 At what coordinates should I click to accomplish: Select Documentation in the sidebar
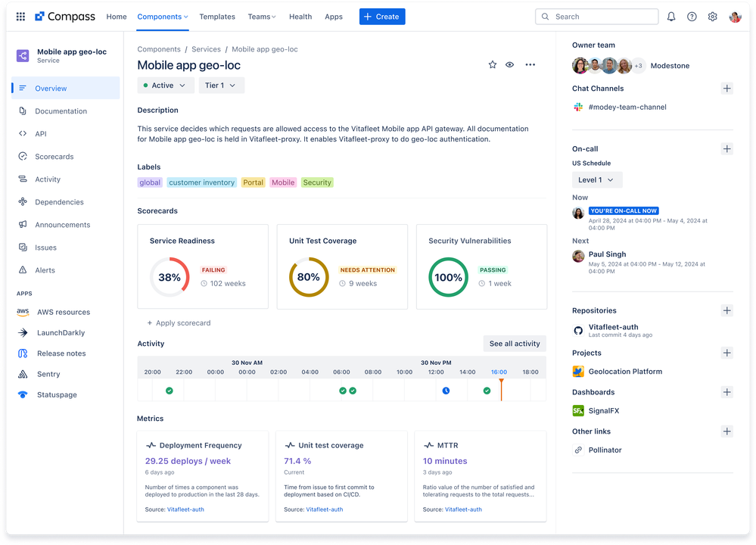click(x=66, y=111)
